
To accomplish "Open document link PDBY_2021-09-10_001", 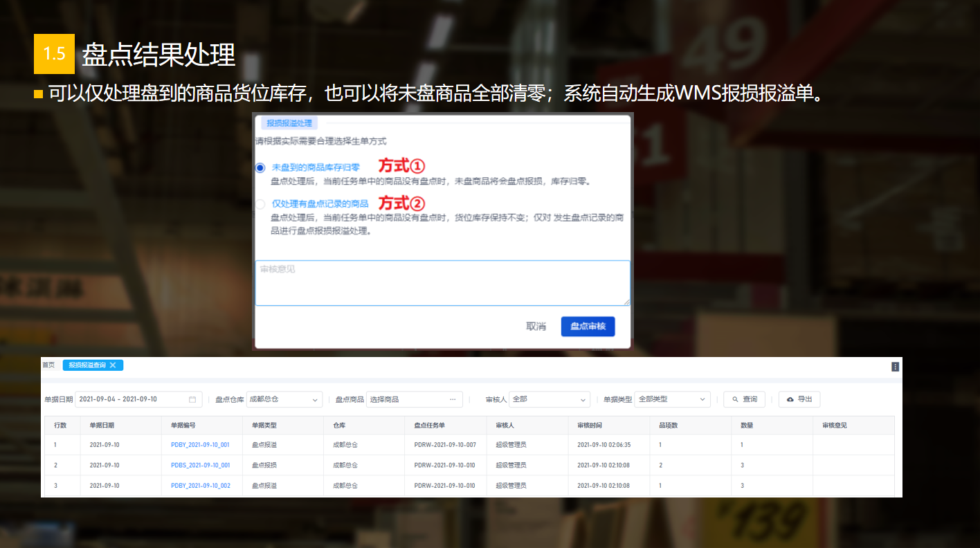I will click(x=200, y=445).
